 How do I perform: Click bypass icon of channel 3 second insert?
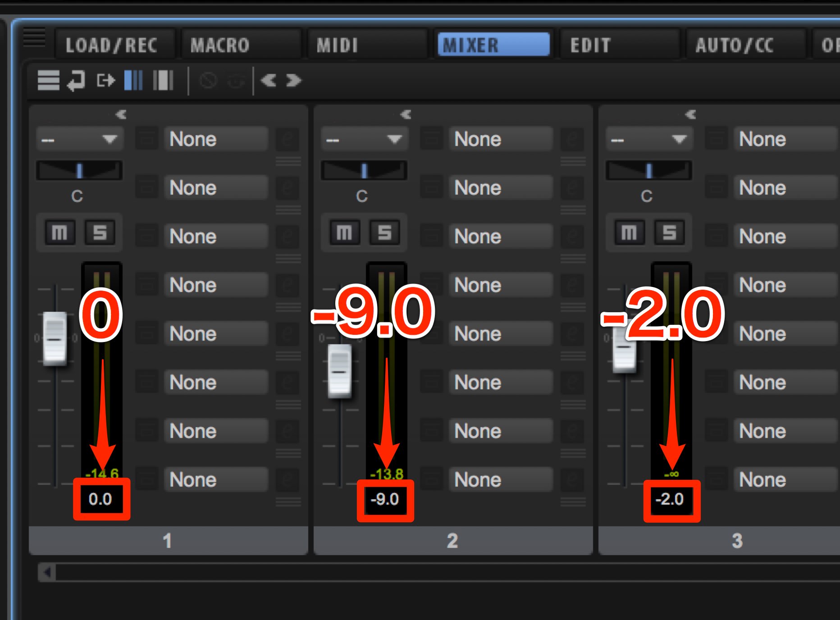point(716,187)
